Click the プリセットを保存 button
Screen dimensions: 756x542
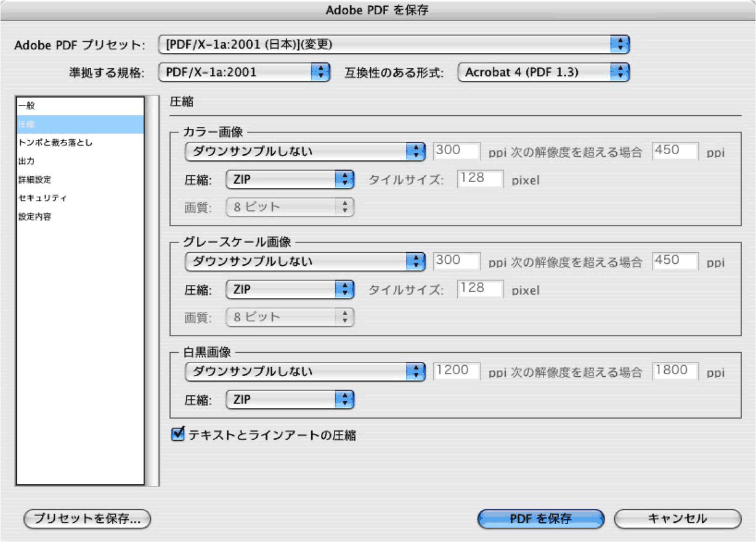pyautogui.click(x=86, y=519)
